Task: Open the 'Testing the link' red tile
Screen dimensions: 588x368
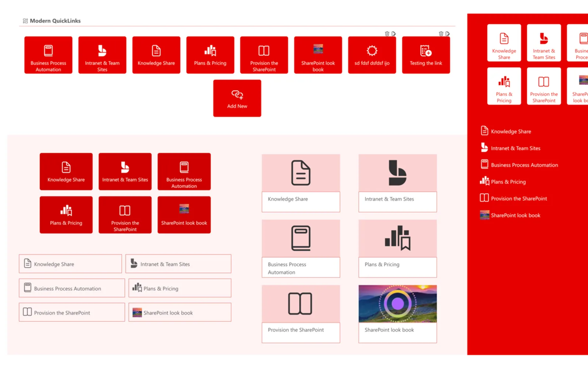Action: pos(426,55)
